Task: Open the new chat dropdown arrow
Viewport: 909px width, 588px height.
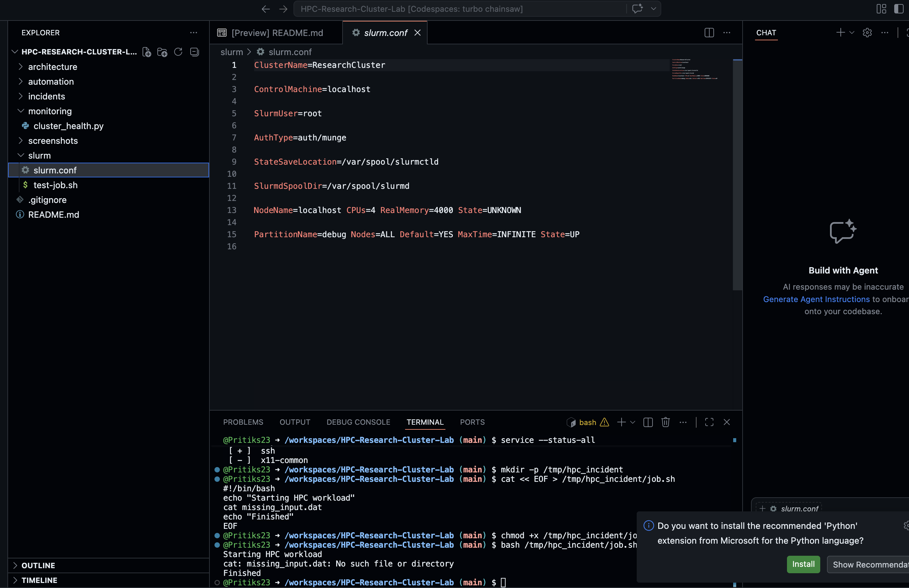Action: tap(852, 33)
